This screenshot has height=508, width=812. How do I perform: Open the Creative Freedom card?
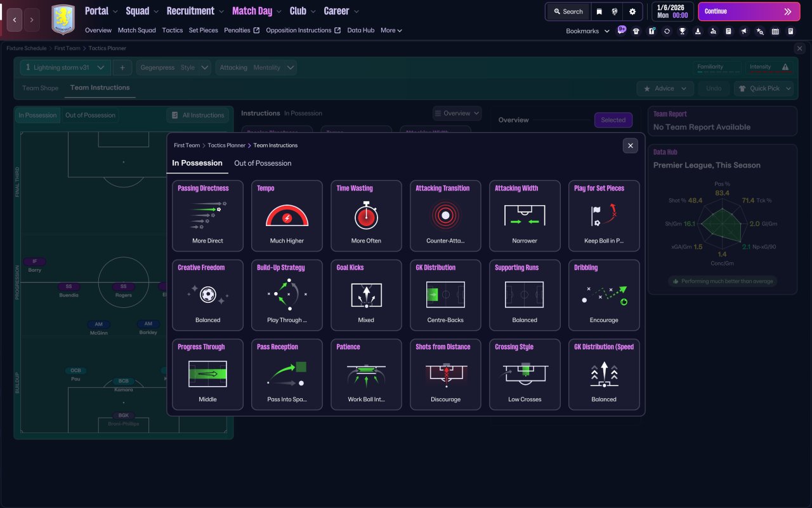[207, 295]
